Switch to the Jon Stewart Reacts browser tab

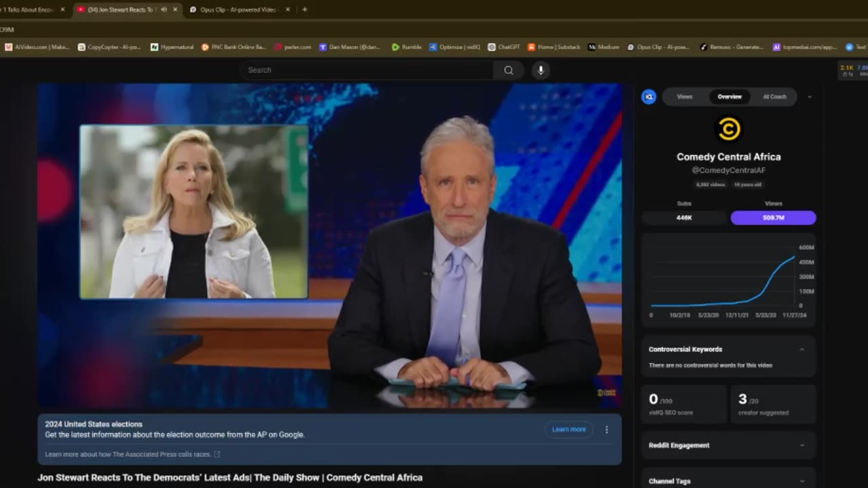[x=127, y=9]
